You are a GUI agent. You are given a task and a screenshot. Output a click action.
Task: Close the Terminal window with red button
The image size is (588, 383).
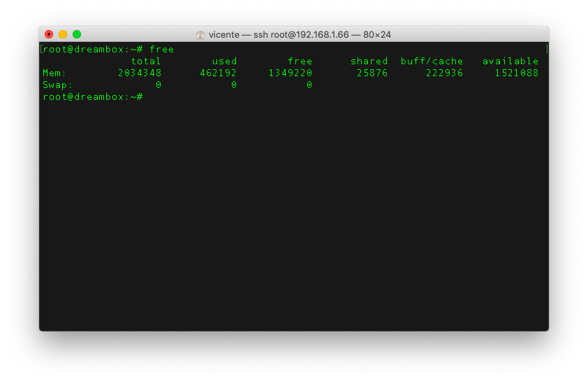point(49,34)
